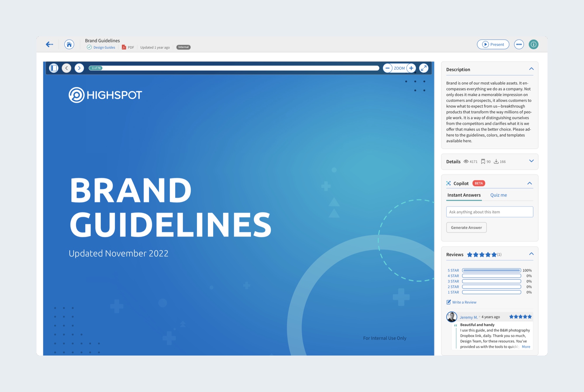
Task: Click the Design Guides verified check icon
Action: (89, 47)
